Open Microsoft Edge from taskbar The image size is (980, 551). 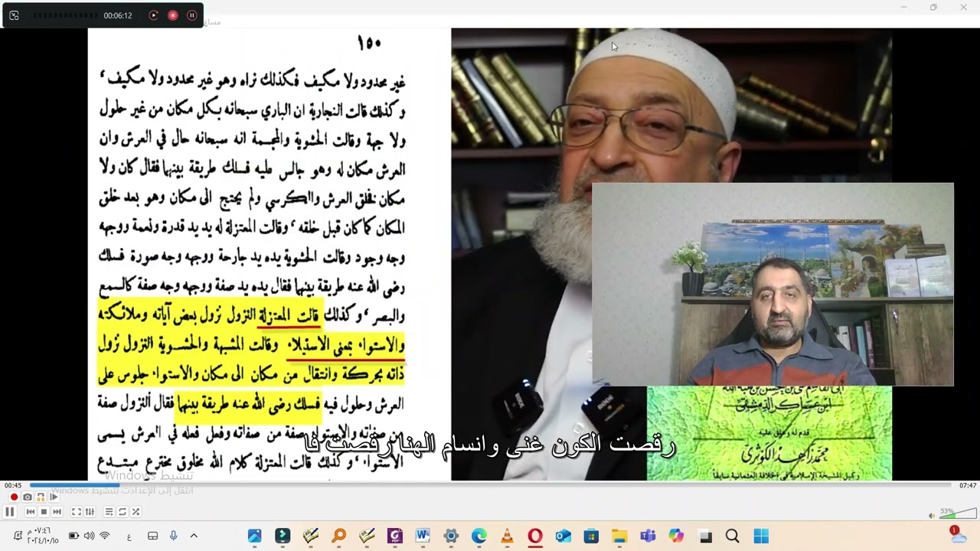coord(479,536)
